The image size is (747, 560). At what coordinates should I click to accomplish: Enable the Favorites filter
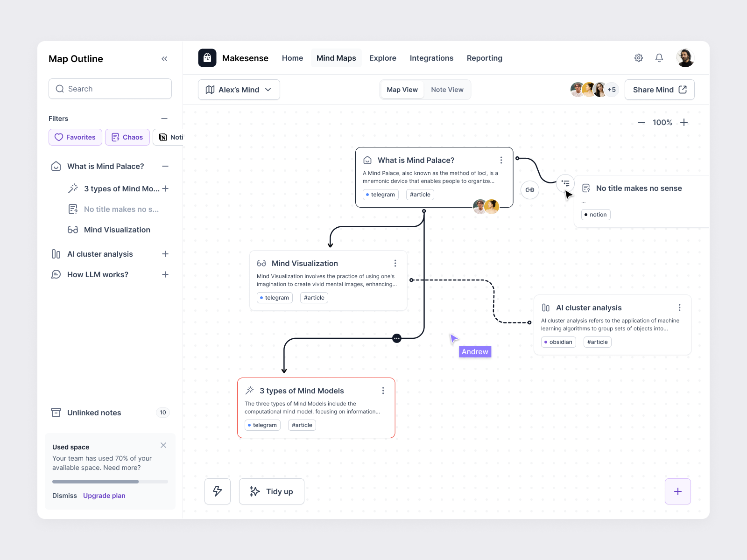(x=75, y=137)
